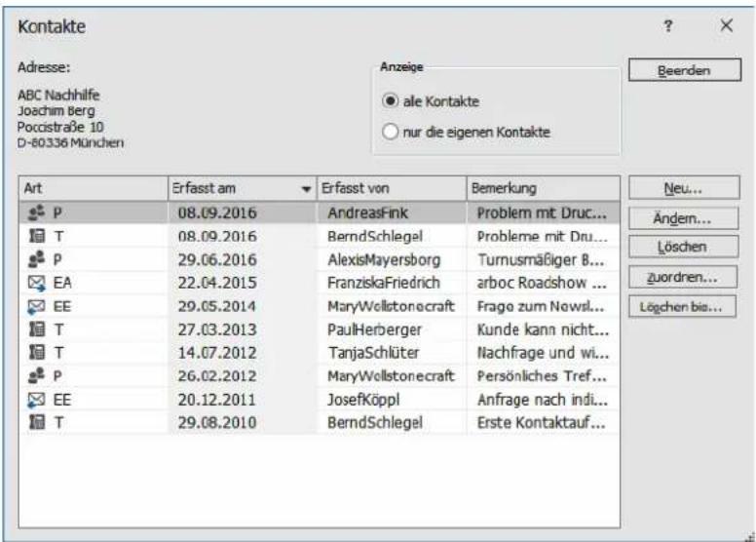This screenshot has width=756, height=542.
Task: Click the name PaulHerberger
Action: pyautogui.click(x=374, y=329)
